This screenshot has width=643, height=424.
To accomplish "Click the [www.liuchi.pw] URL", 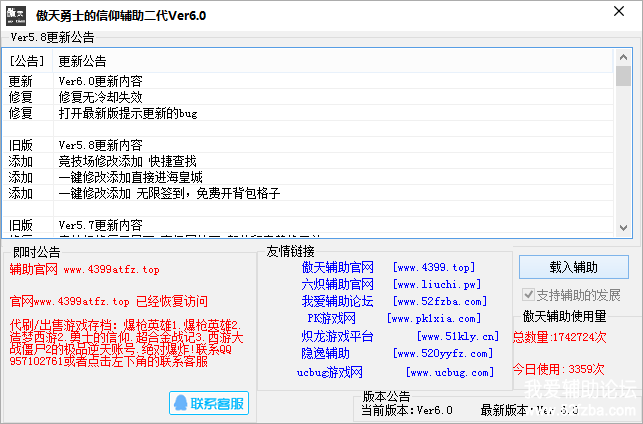I will 437,284.
